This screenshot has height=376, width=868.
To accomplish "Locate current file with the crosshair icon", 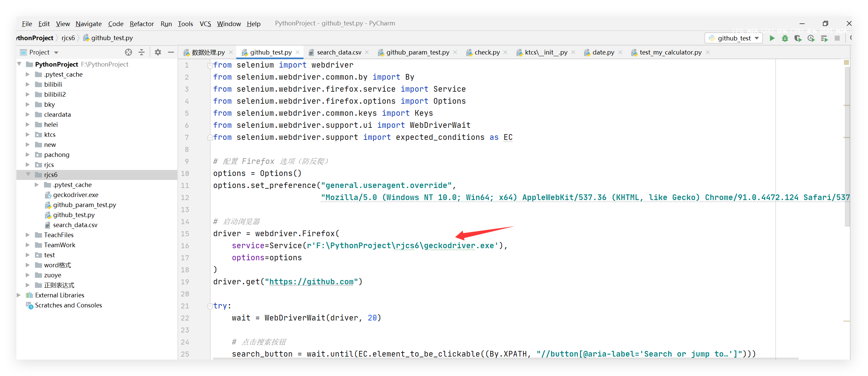I will (x=128, y=52).
